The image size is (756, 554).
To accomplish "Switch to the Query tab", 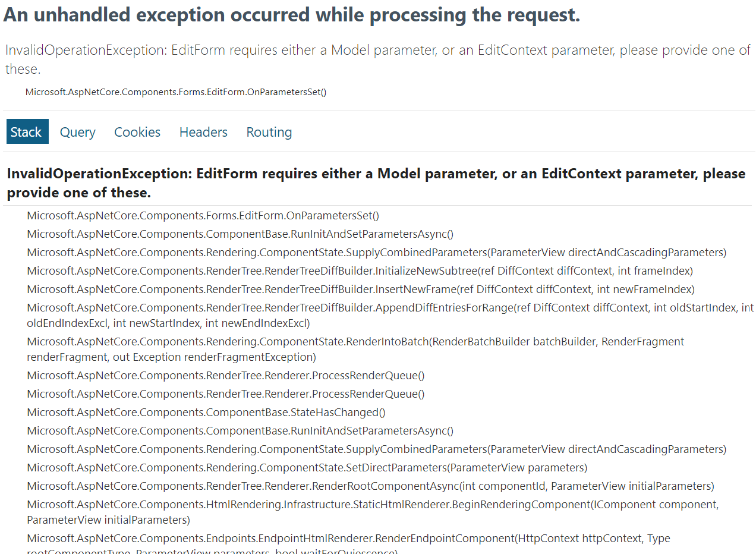I will point(77,132).
